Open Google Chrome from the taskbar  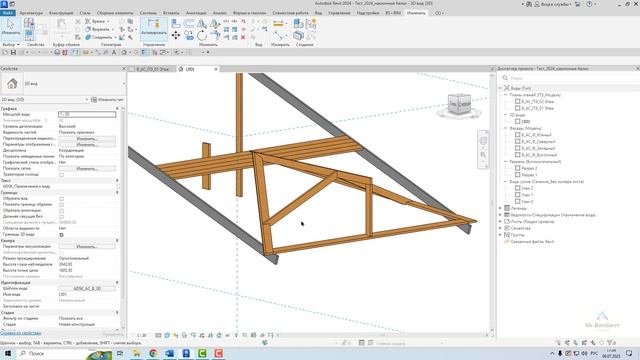click(153, 353)
